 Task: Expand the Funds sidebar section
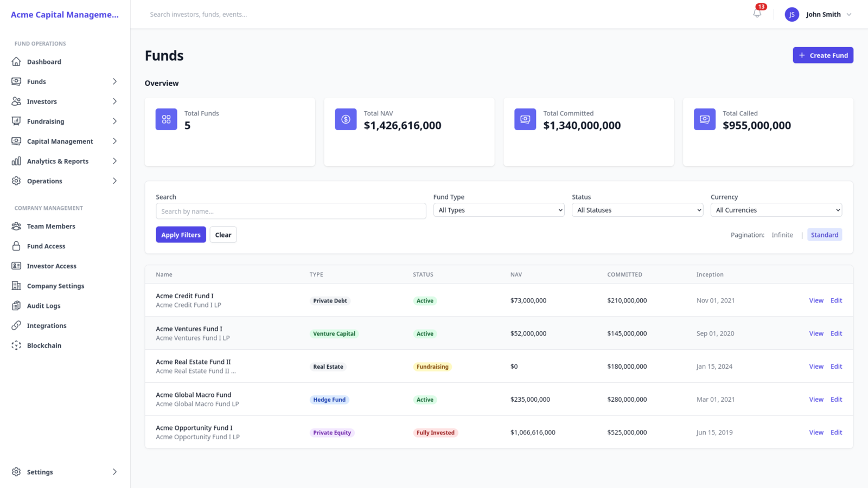[65, 81]
